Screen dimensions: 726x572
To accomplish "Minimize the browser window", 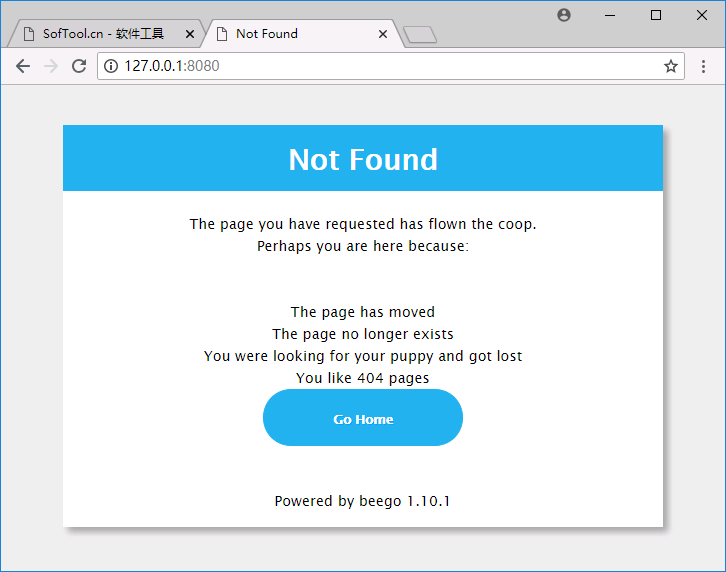I will [610, 15].
